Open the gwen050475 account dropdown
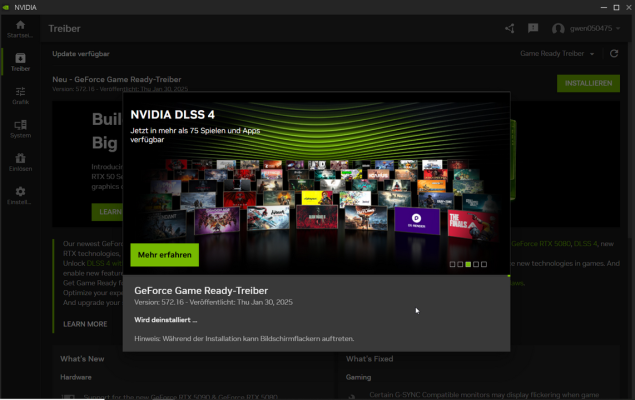This screenshot has height=400, width=635. point(595,28)
